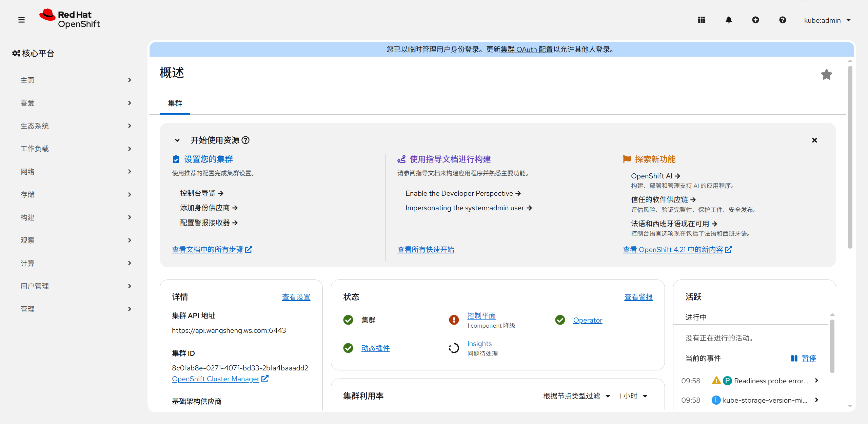Favorite this page with the star icon
Viewport: 868px width, 424px height.
tap(827, 74)
